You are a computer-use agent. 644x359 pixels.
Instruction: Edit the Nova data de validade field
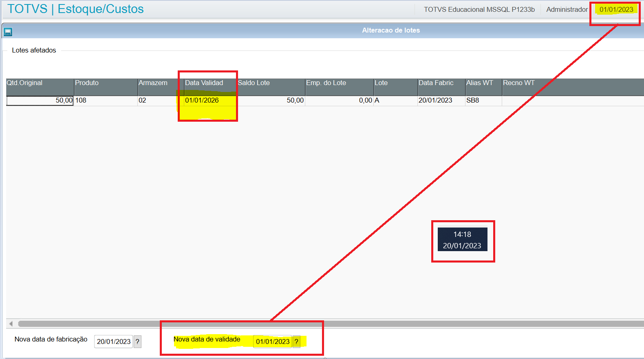[x=272, y=341]
